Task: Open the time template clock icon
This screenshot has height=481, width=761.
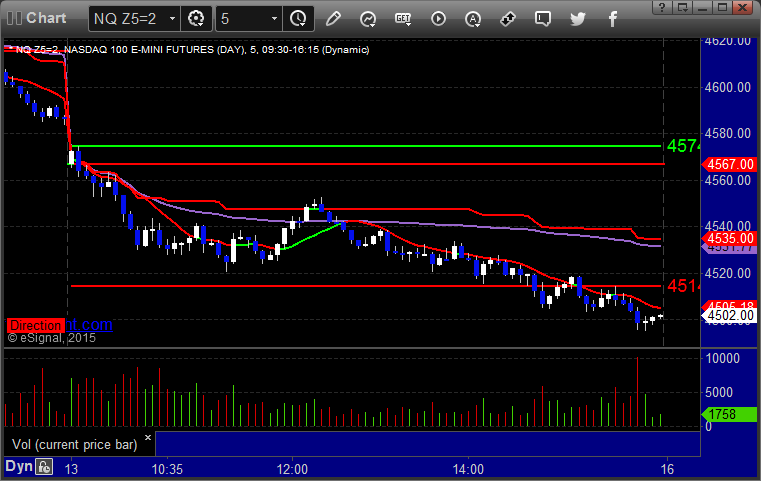Action: coord(298,19)
